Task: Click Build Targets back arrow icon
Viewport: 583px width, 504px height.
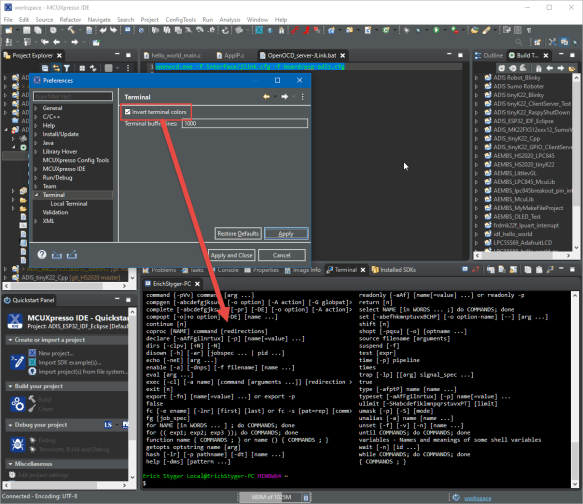Action: pyautogui.click(x=550, y=68)
